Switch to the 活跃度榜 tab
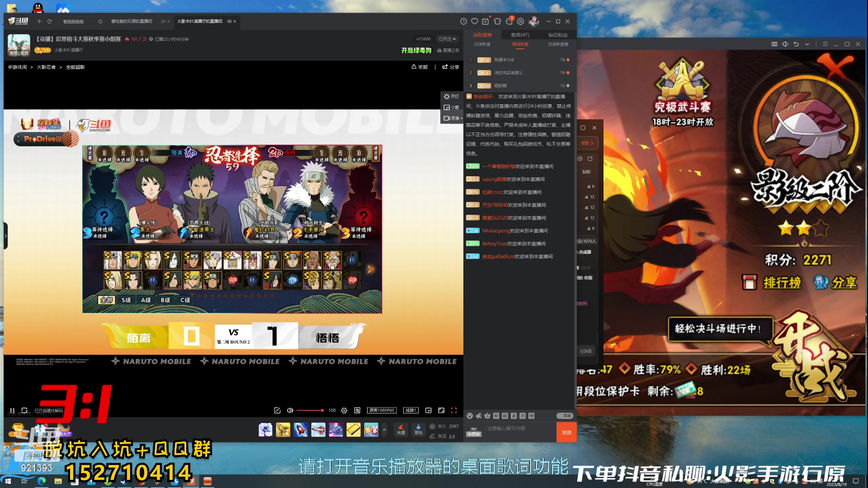Screen dimensions: 868x488 482,35
